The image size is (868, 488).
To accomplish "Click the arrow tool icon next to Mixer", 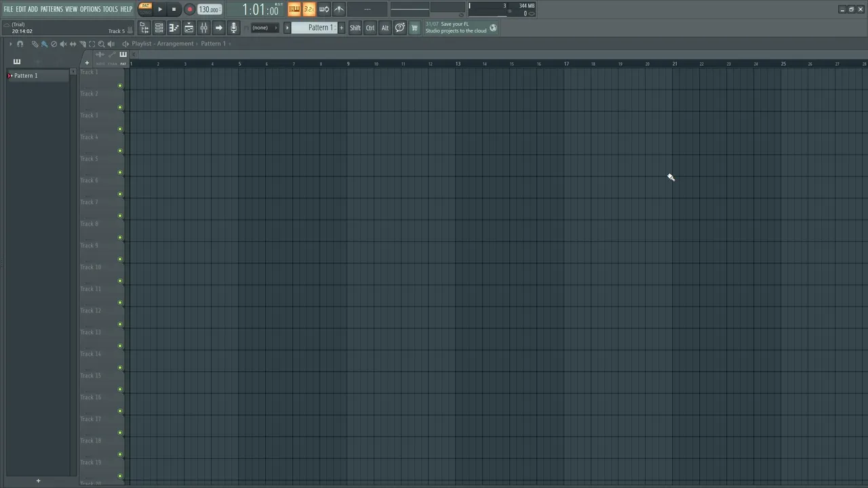I will point(218,28).
